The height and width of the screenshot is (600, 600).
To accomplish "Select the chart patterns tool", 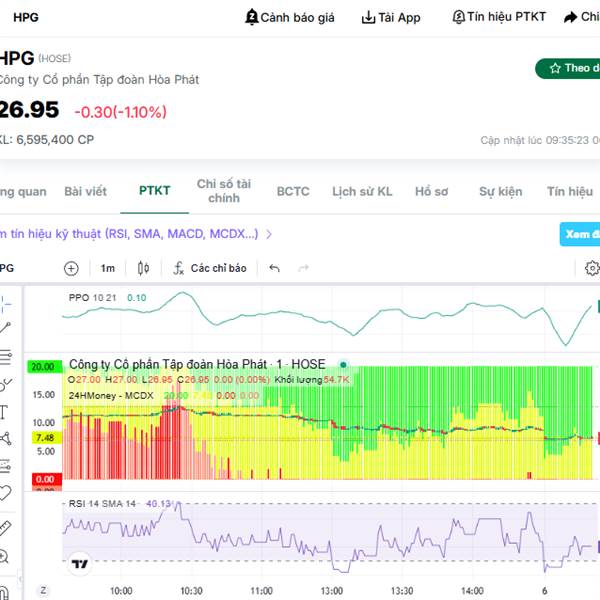I will 5,439.
